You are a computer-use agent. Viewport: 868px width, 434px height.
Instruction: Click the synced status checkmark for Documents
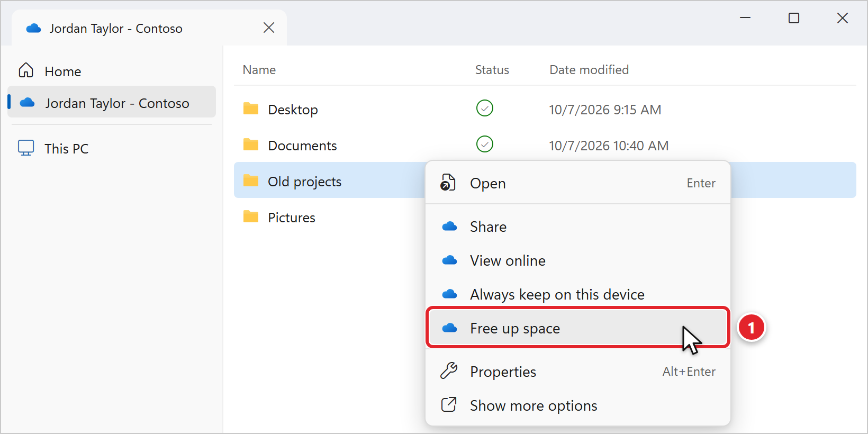point(485,144)
